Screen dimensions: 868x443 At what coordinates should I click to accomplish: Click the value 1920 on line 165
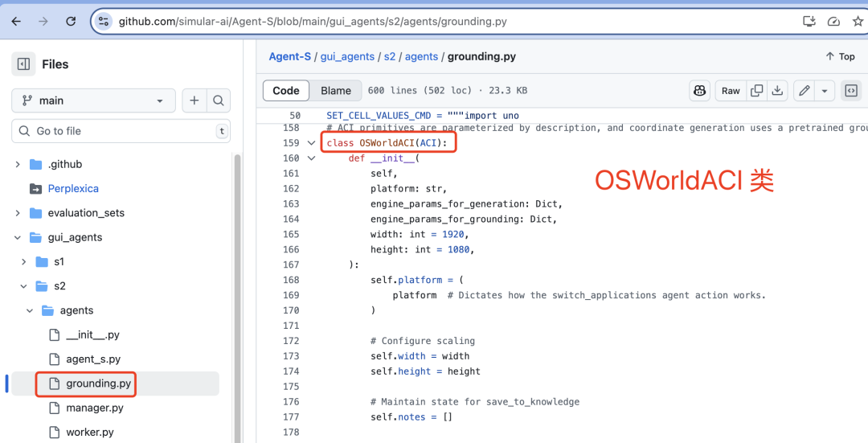[x=452, y=234]
